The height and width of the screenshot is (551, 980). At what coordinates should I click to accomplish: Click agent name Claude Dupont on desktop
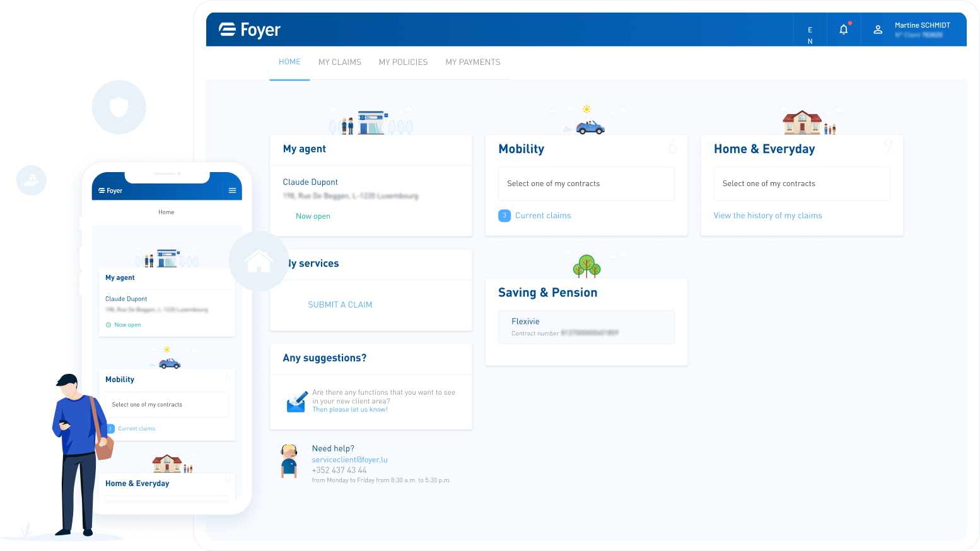pyautogui.click(x=310, y=182)
